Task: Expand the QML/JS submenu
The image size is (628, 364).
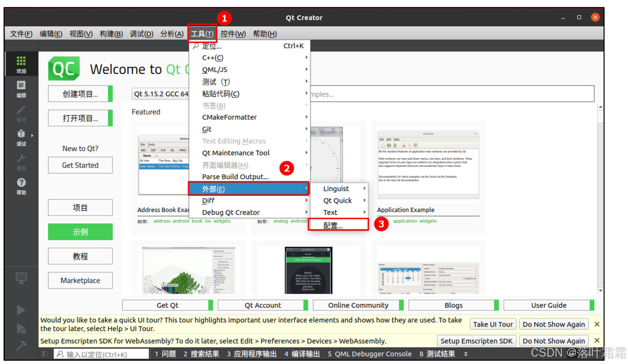Action: (x=249, y=70)
